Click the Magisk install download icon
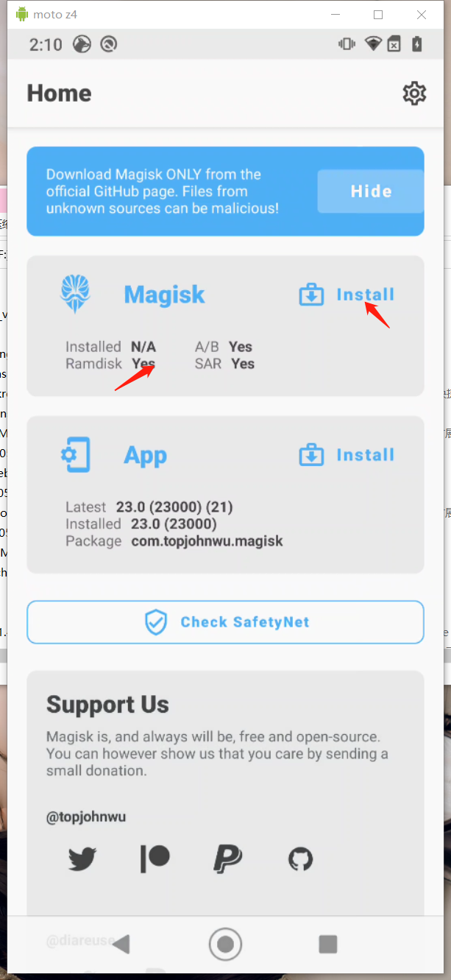451x980 pixels. click(x=311, y=295)
